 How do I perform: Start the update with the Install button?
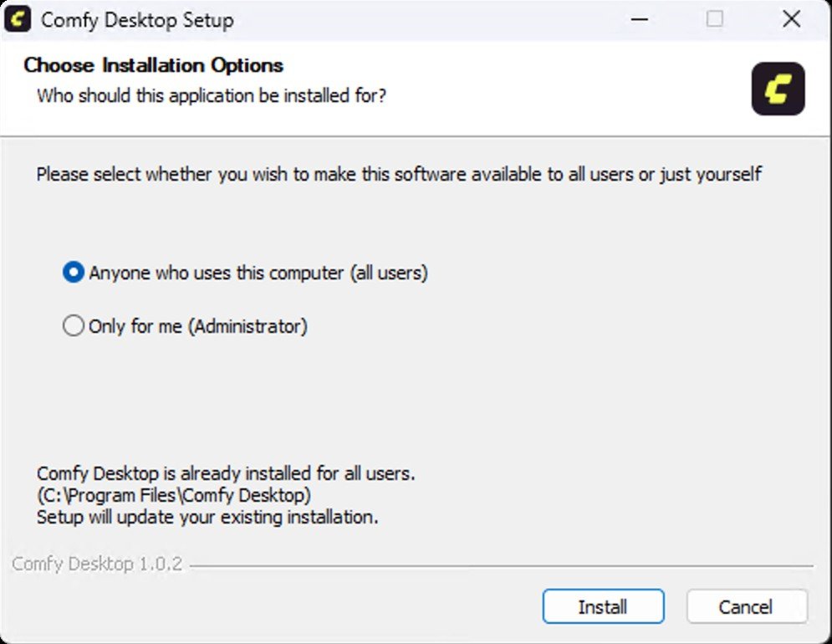[604, 606]
